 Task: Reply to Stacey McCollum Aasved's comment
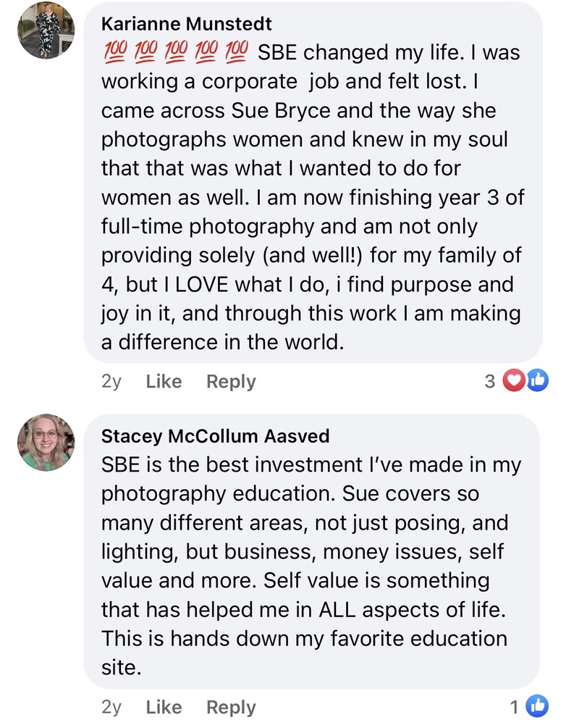231,707
